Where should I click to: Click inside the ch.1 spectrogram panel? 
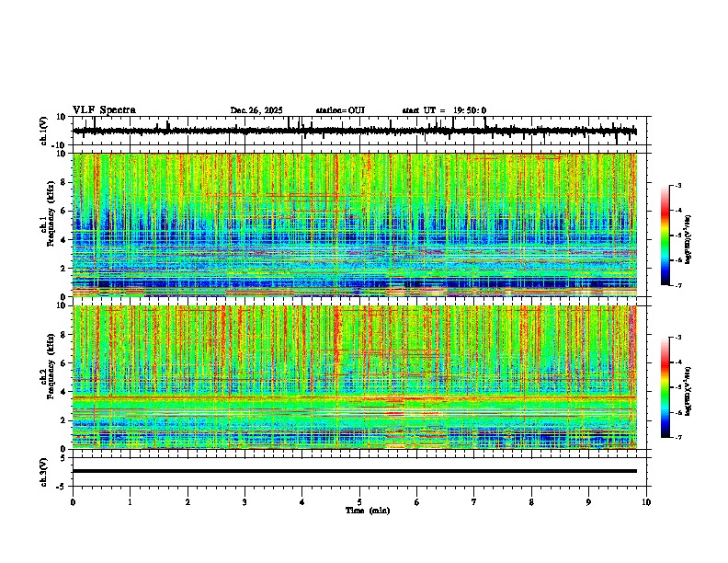click(x=355, y=224)
